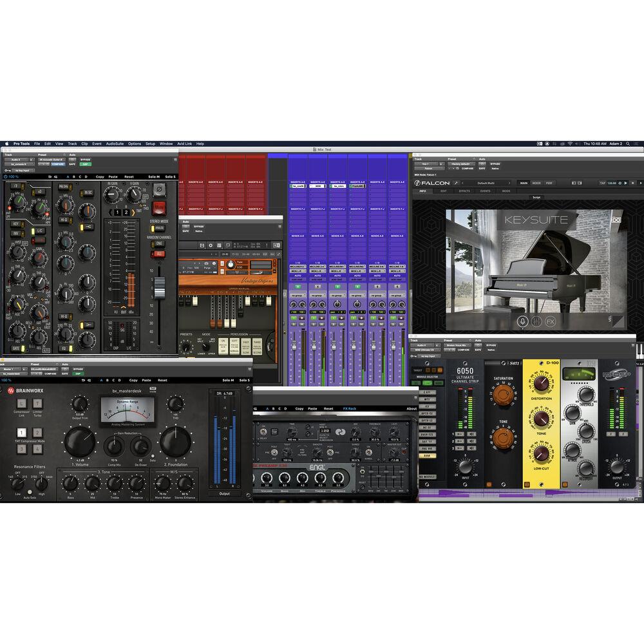
Task: Click the Brainworx logo in bx_masterdesk
Action: [25, 391]
